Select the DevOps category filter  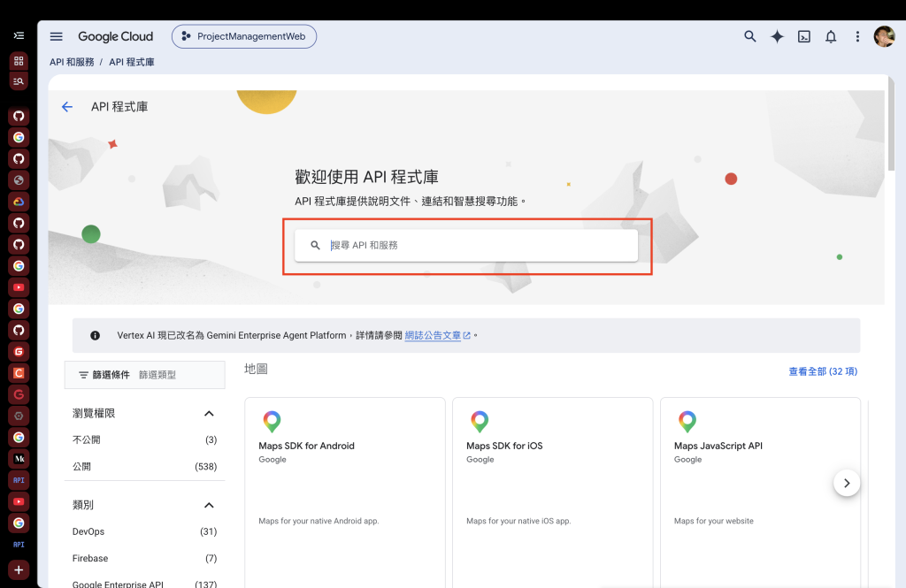[x=144, y=531]
